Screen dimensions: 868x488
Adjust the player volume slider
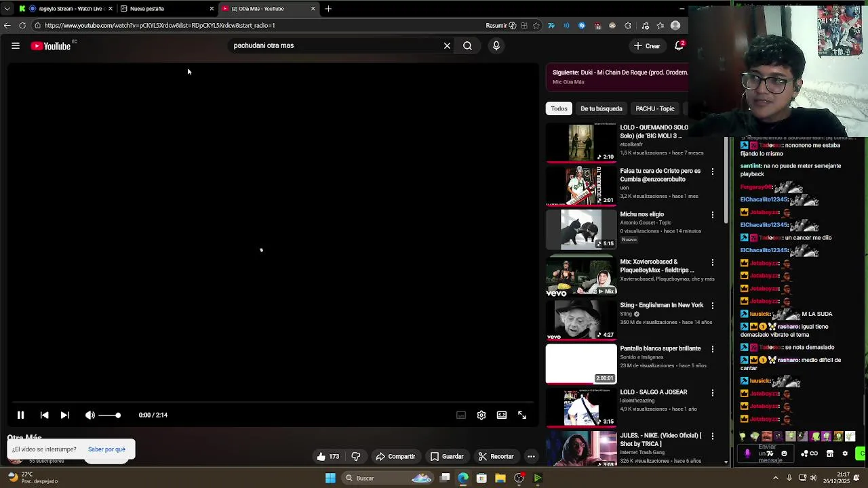tap(110, 415)
